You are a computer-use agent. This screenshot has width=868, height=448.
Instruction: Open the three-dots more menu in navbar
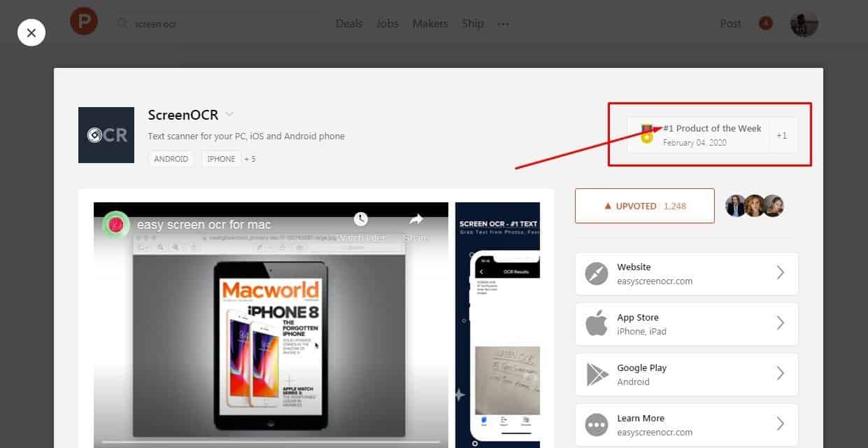tap(503, 24)
